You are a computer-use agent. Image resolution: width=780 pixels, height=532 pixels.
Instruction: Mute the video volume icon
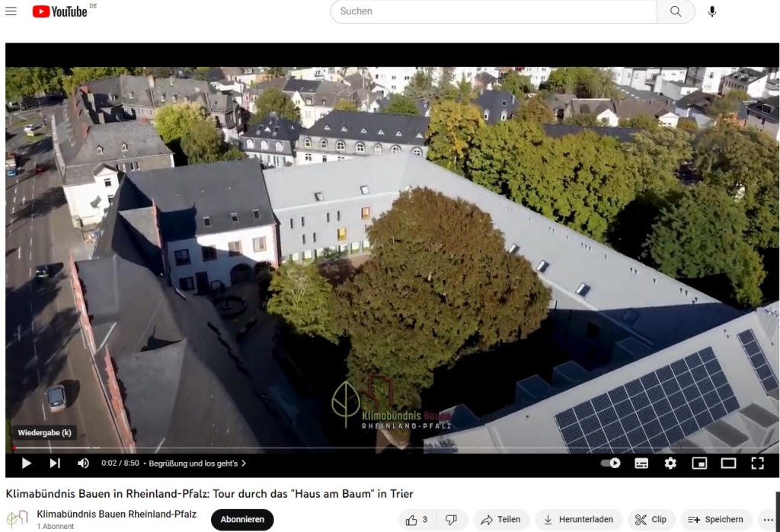point(82,461)
